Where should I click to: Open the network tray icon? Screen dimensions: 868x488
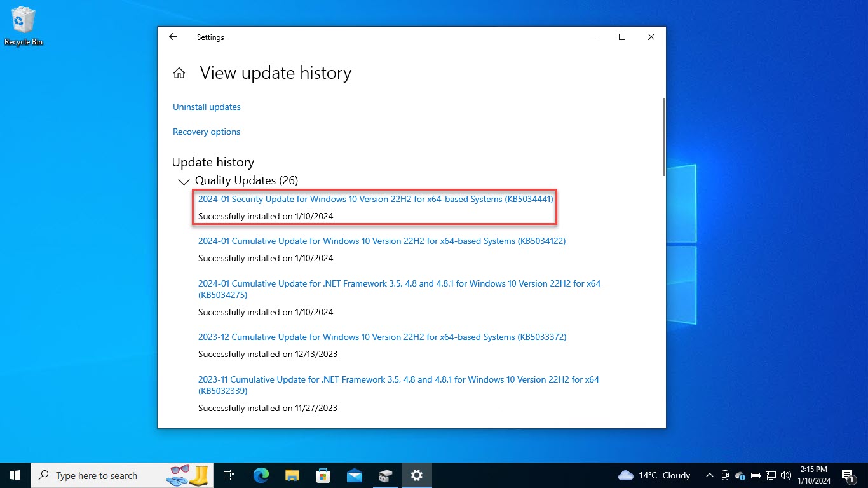tap(771, 475)
